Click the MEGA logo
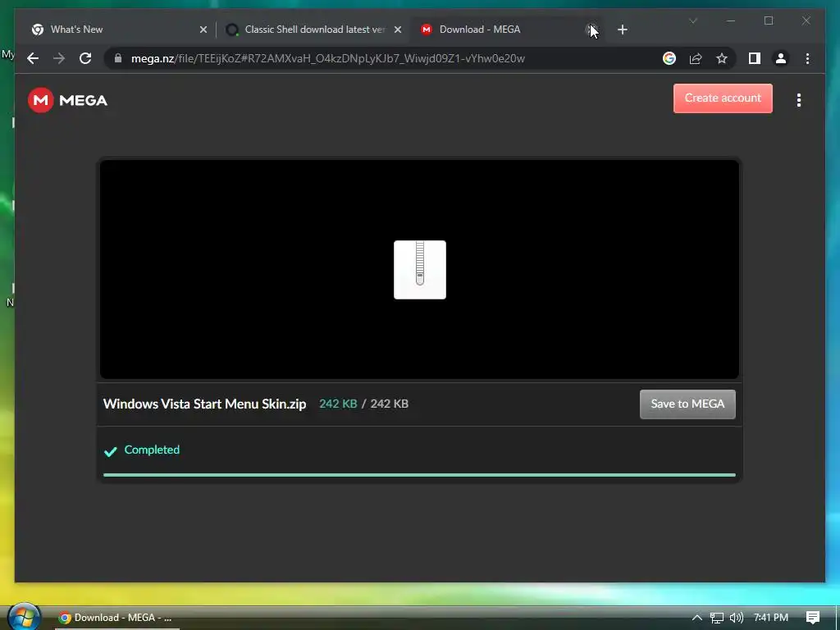 point(67,100)
